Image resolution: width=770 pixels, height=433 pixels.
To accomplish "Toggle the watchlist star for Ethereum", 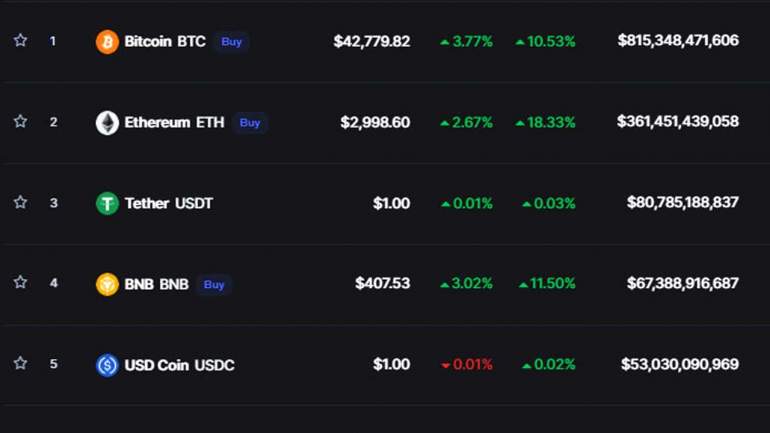I will 20,122.
